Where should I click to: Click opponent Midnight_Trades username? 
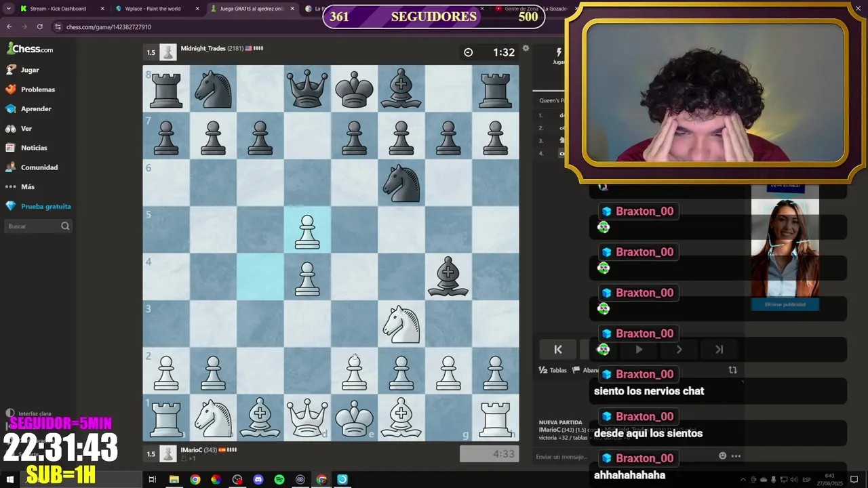pyautogui.click(x=203, y=49)
